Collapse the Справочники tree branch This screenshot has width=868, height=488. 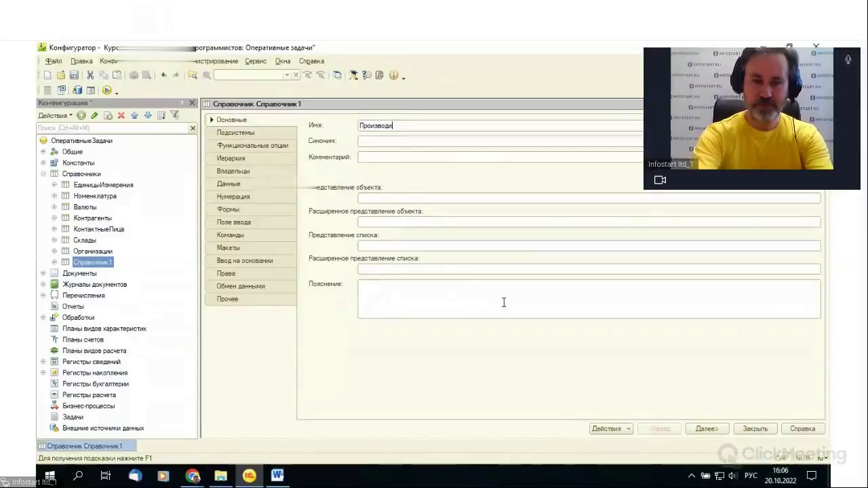coord(43,174)
